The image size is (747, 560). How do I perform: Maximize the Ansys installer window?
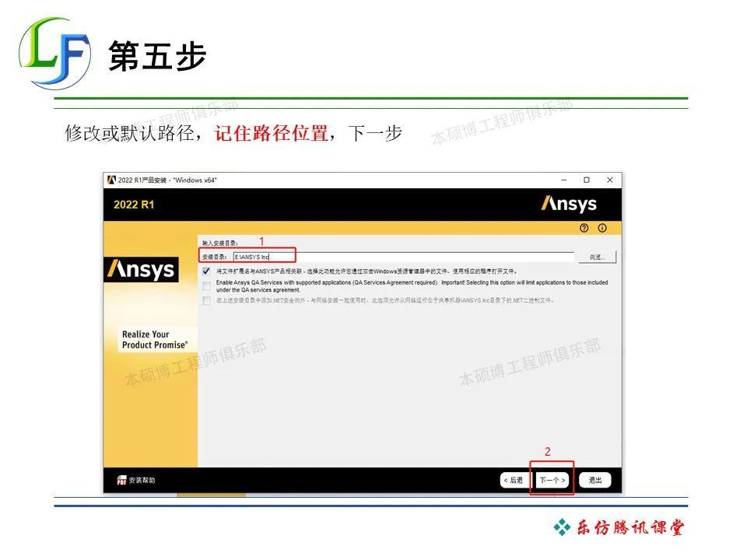[587, 180]
